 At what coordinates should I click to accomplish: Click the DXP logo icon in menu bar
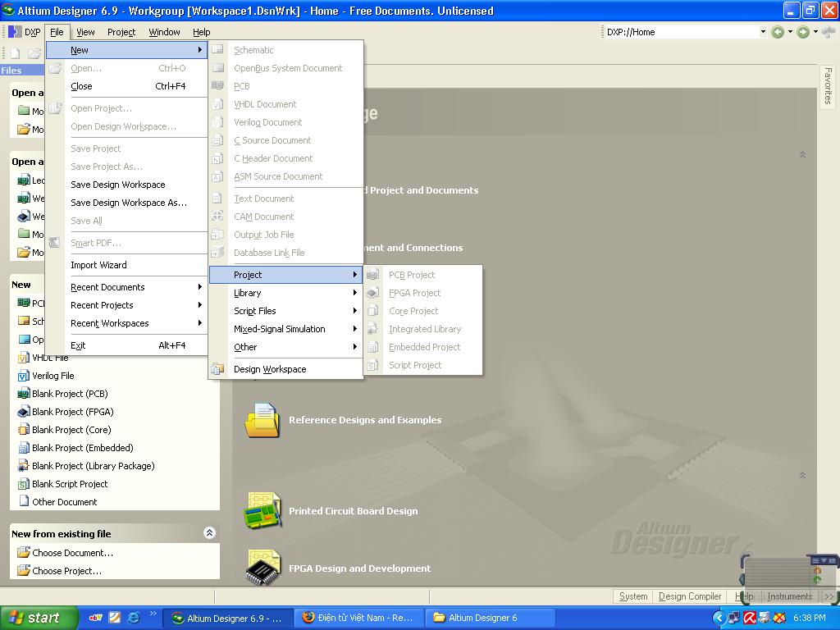tap(15, 32)
